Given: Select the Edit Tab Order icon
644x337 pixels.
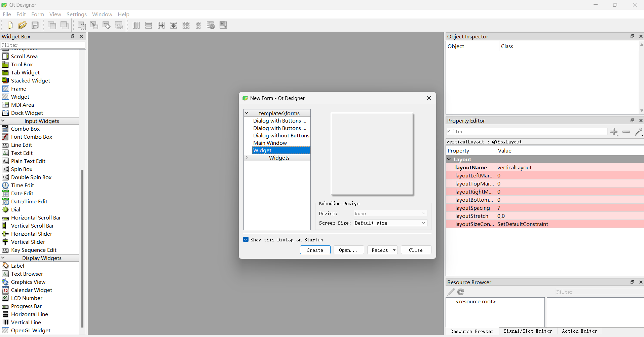Looking at the screenshot, I should (x=119, y=25).
